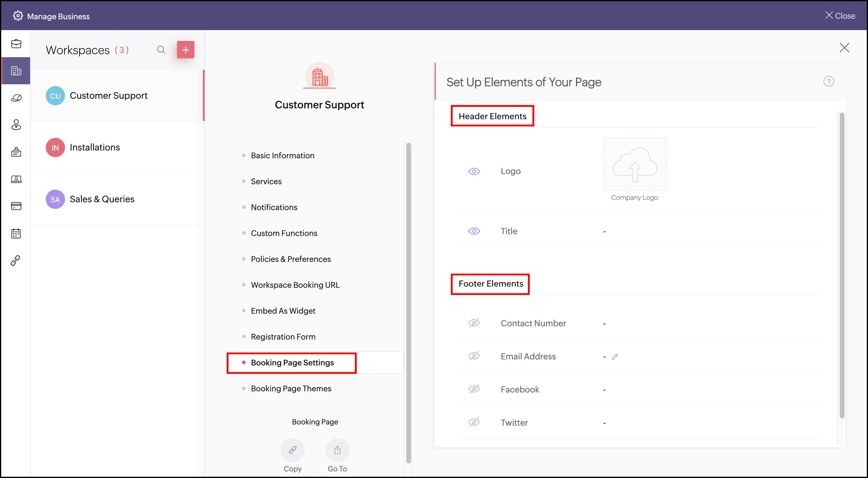This screenshot has height=478, width=868.
Task: Open Workspace Booking URL section
Action: 295,285
